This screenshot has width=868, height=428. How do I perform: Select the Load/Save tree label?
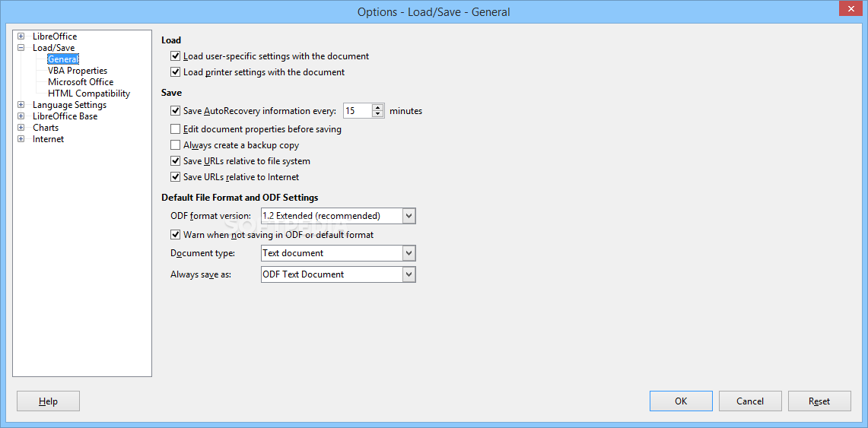(54, 48)
